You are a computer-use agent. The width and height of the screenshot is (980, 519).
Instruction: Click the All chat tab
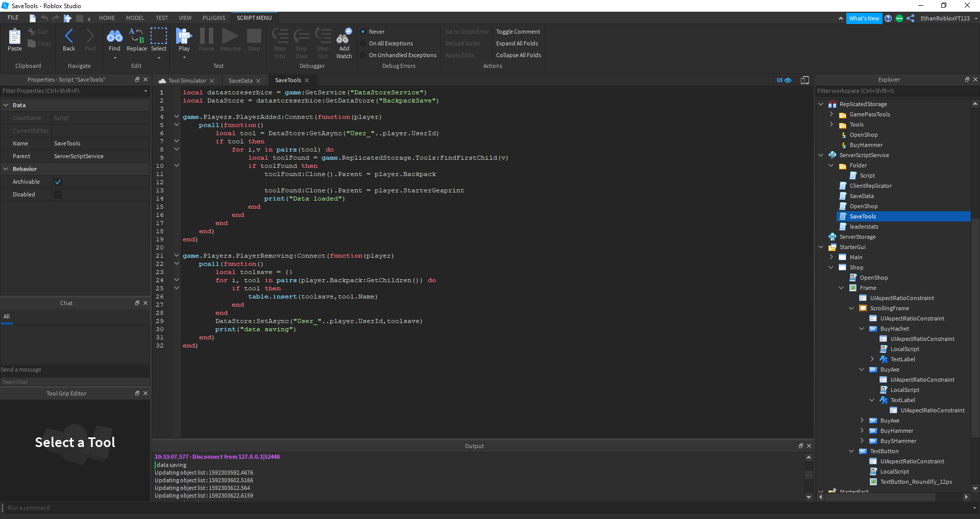[x=7, y=316]
